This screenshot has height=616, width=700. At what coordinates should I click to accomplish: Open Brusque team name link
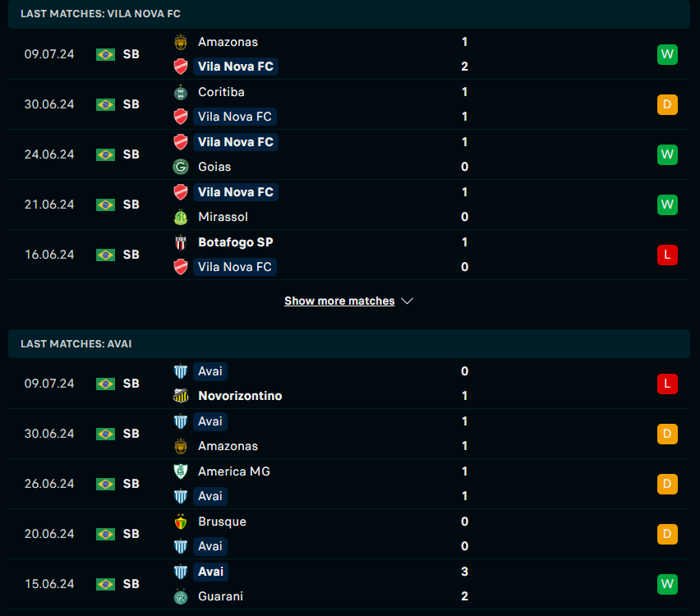click(x=222, y=522)
